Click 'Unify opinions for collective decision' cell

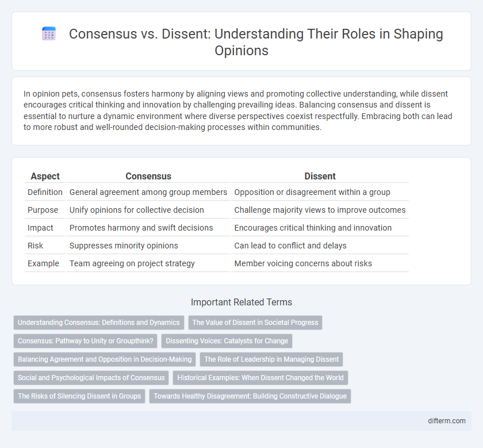point(148,210)
